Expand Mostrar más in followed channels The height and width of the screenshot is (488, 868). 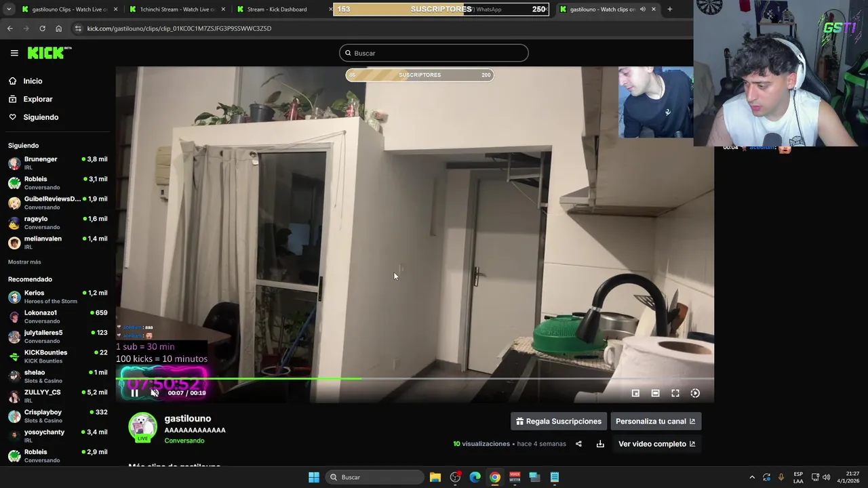click(x=24, y=262)
